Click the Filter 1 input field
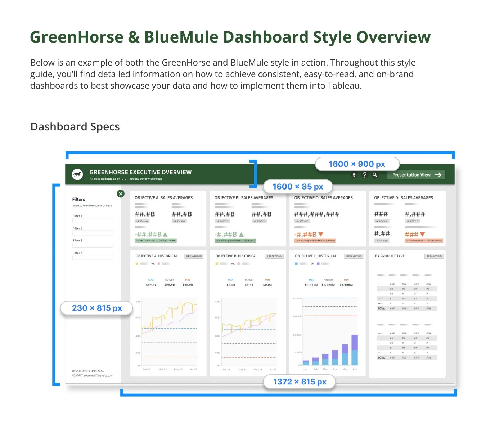The height and width of the screenshot is (436, 504). click(x=93, y=221)
